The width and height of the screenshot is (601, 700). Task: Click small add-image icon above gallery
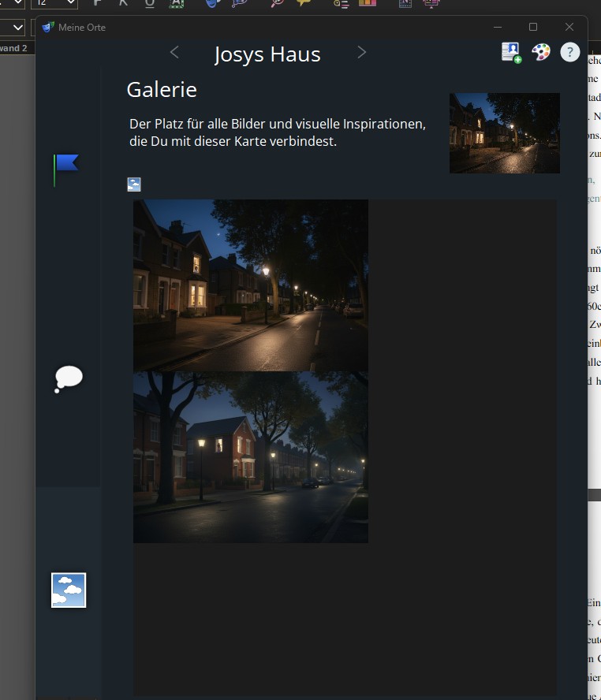pos(134,184)
